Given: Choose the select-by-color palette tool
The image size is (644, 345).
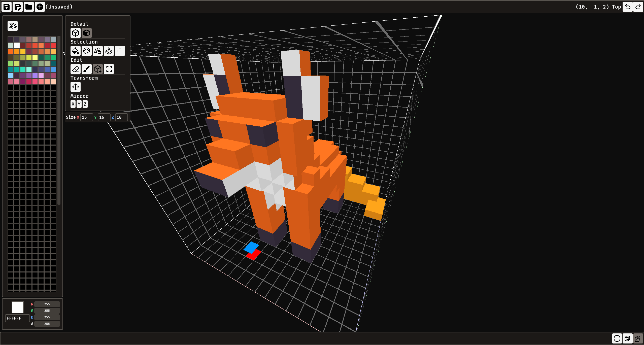Looking at the screenshot, I should (x=87, y=51).
